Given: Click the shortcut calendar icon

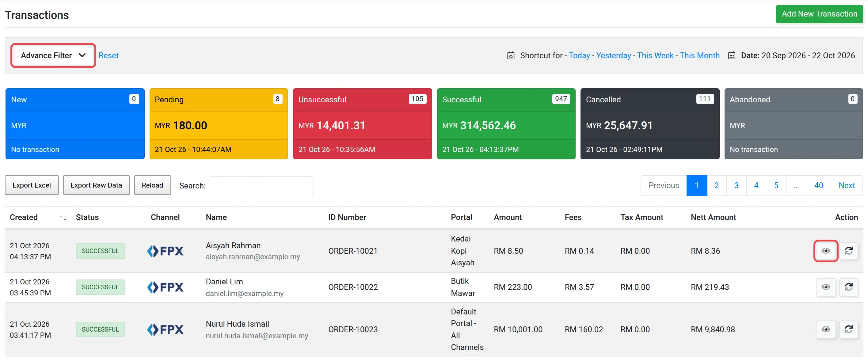Looking at the screenshot, I should pyautogui.click(x=511, y=55).
